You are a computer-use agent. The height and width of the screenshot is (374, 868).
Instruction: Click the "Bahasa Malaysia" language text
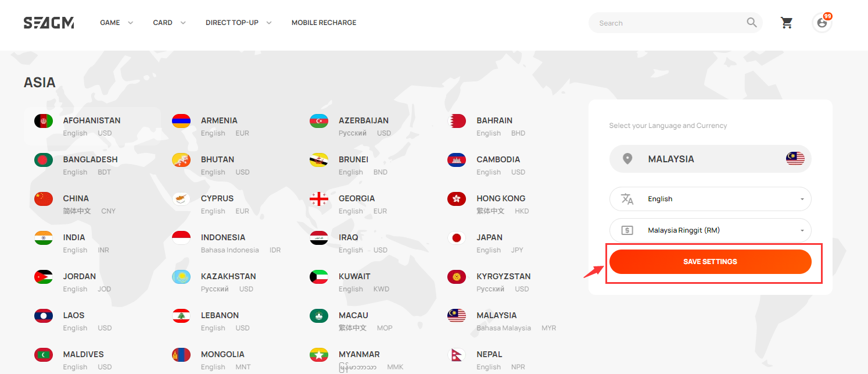pyautogui.click(x=504, y=328)
